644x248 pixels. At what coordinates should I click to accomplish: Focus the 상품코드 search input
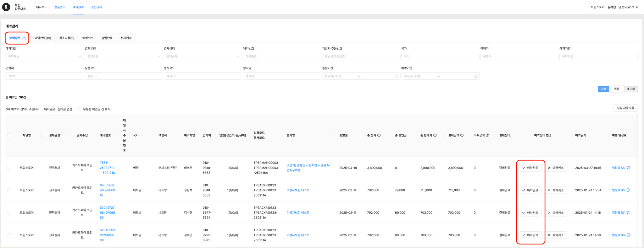[124, 76]
